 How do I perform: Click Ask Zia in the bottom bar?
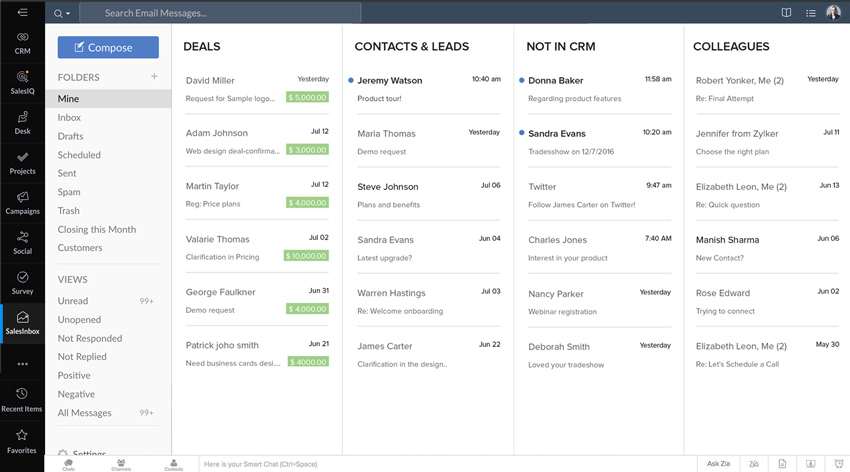tap(719, 464)
